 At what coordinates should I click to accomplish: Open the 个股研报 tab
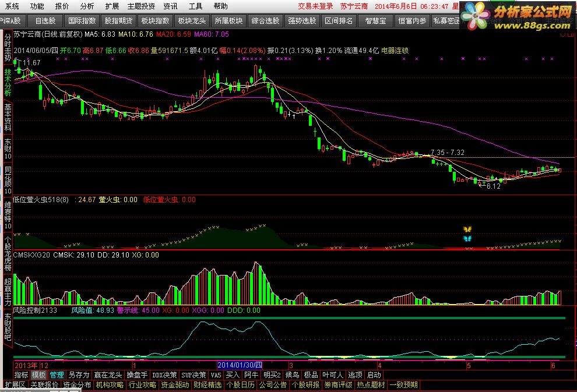[x=306, y=385]
